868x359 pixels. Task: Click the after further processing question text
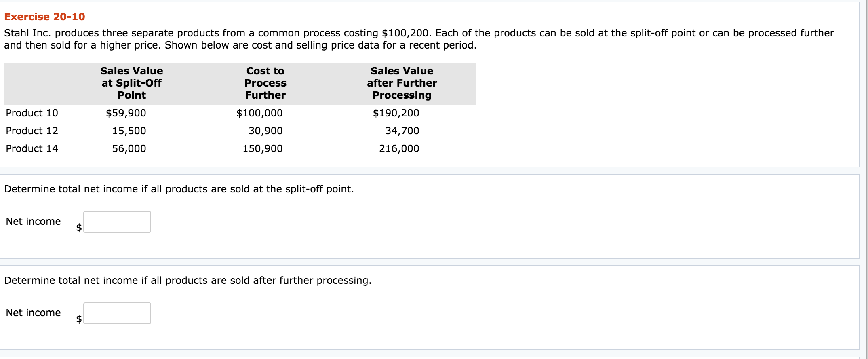point(188,281)
